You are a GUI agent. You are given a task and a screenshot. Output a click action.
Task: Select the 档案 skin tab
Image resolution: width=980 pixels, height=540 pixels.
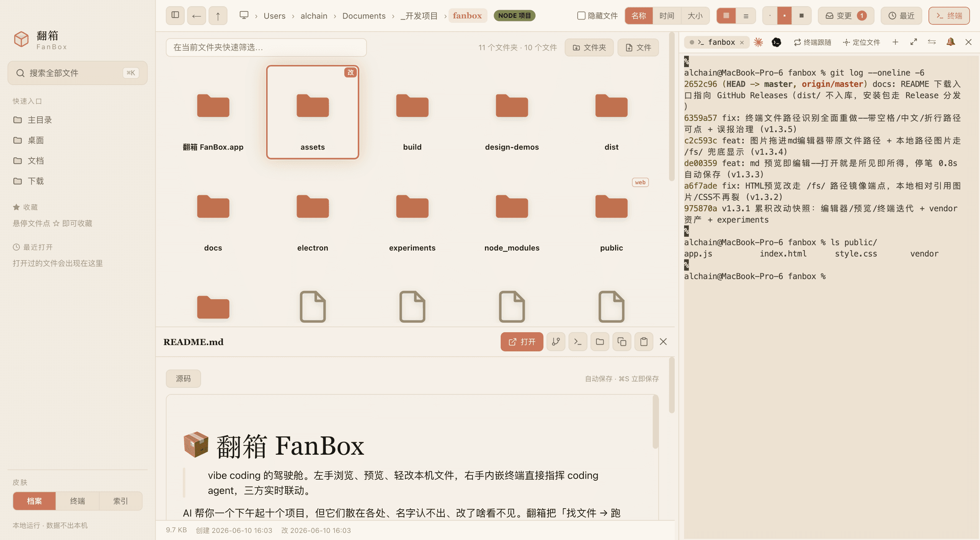[x=34, y=501]
